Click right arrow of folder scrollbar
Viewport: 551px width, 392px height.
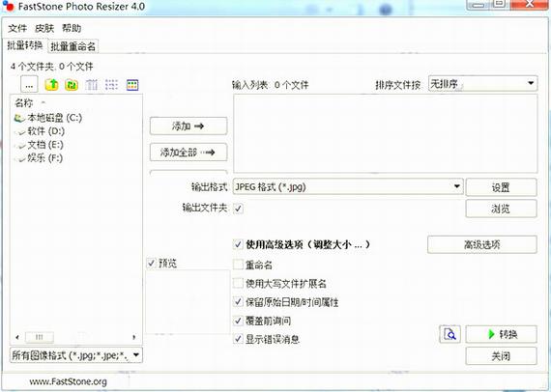[x=134, y=337]
